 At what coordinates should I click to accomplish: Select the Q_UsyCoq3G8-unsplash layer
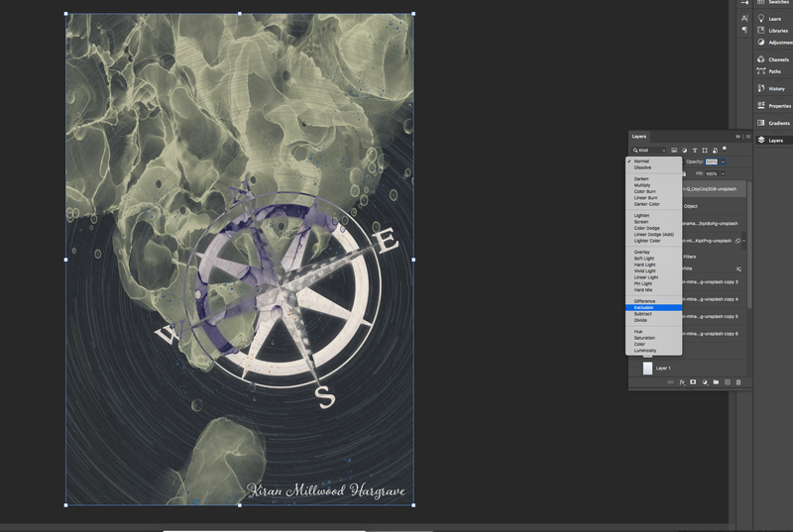pos(713,189)
